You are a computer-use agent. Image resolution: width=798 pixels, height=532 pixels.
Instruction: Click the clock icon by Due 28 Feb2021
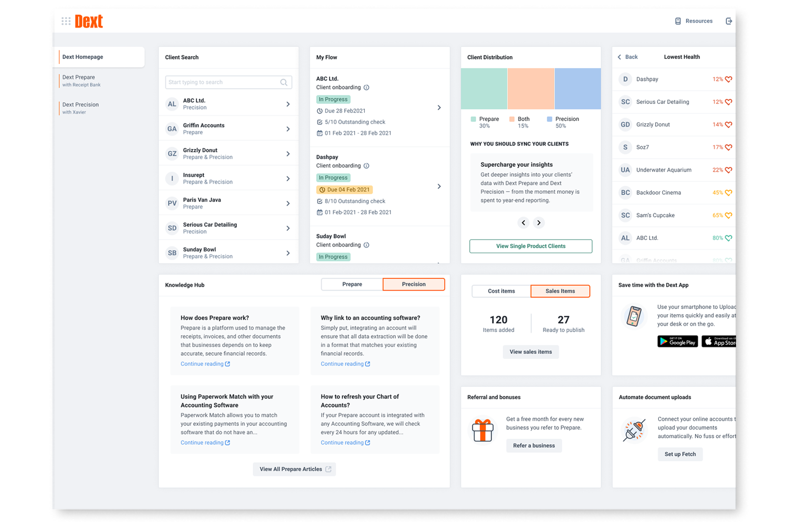pos(320,111)
